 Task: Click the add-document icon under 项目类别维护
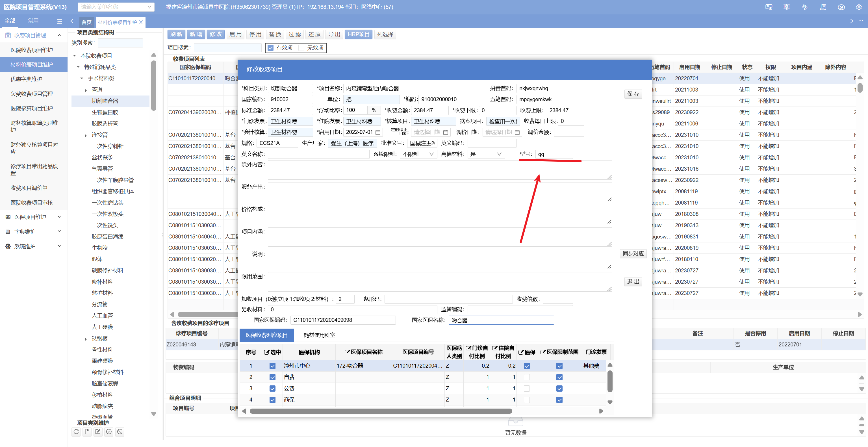pyautogui.click(x=87, y=431)
